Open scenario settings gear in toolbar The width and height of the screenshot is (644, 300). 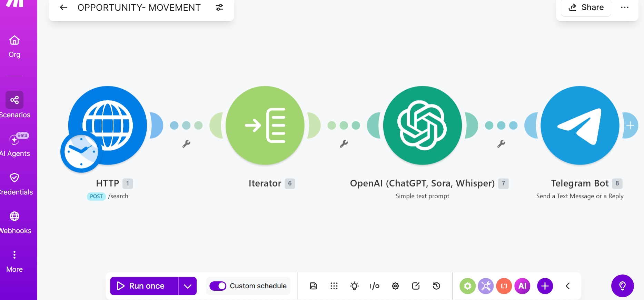[x=396, y=286]
